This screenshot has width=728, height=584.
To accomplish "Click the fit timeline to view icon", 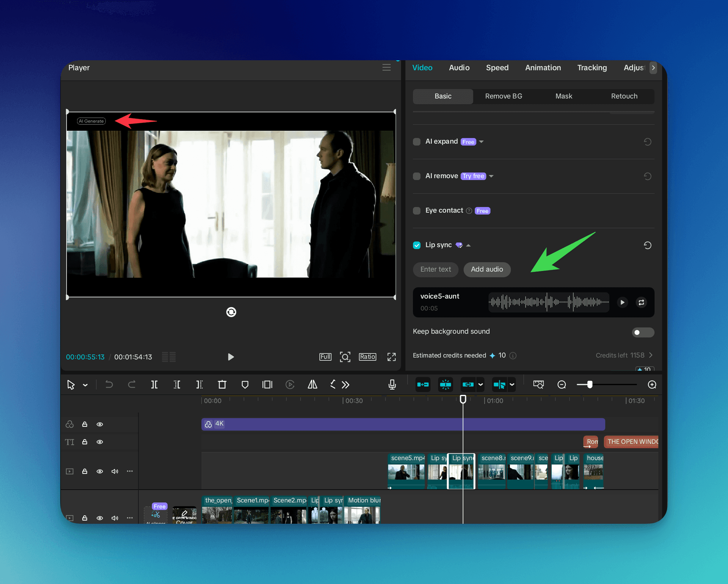I will pyautogui.click(x=538, y=385).
